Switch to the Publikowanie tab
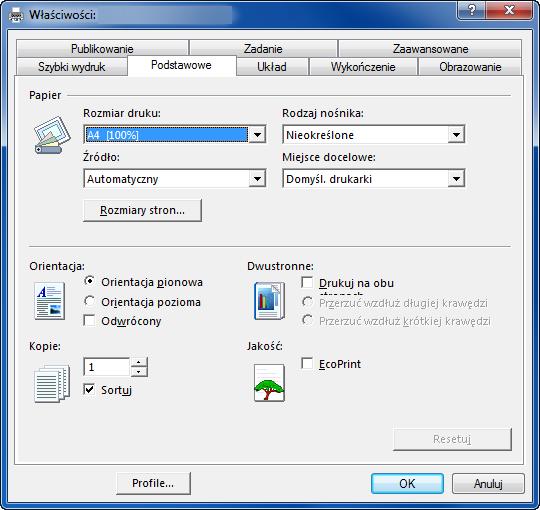This screenshot has height=510, width=540. pos(102,49)
